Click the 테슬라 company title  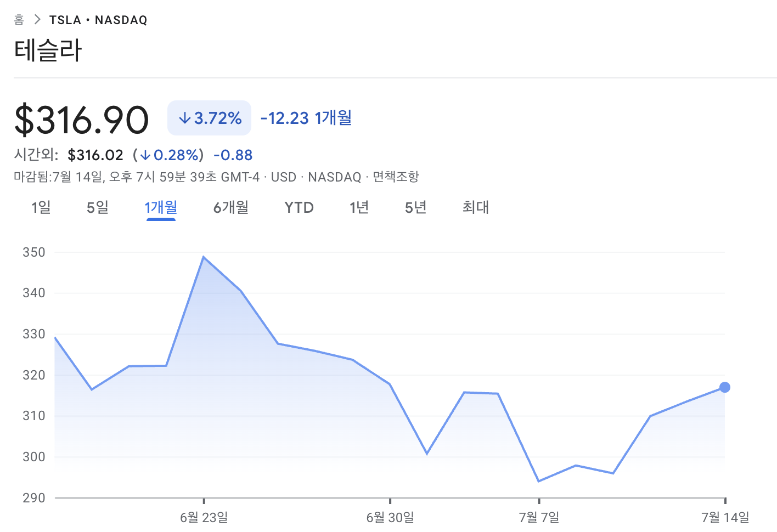coord(48,51)
